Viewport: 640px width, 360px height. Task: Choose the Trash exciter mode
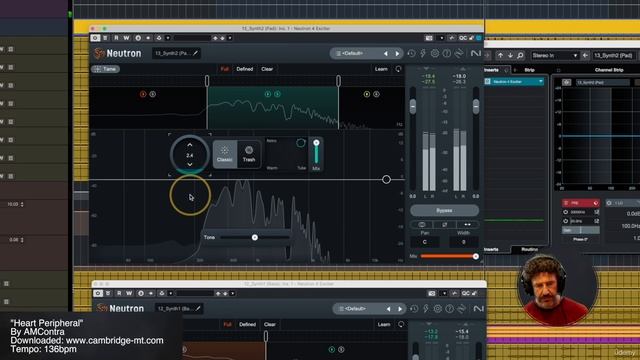[249, 154]
